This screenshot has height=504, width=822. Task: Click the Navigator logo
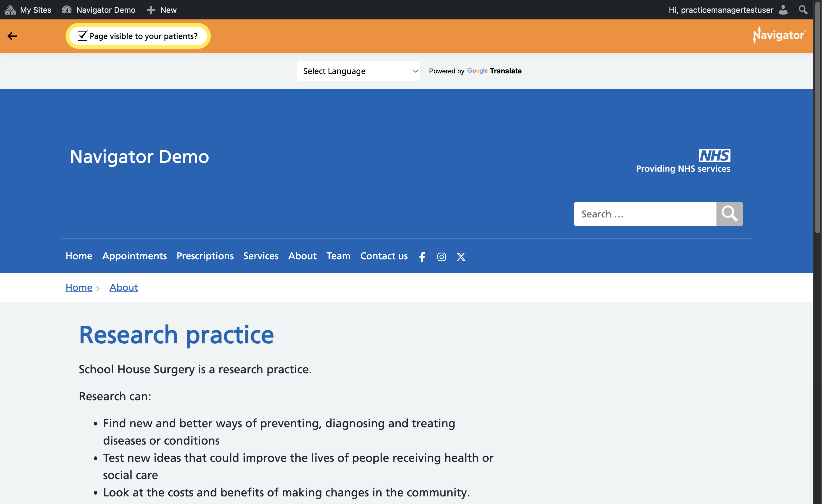(779, 35)
